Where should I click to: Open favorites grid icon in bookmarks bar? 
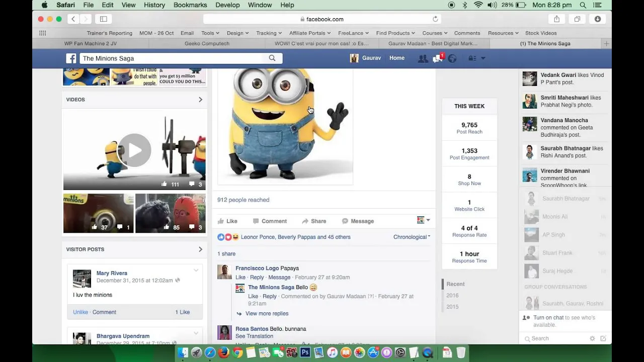pyautogui.click(x=43, y=33)
